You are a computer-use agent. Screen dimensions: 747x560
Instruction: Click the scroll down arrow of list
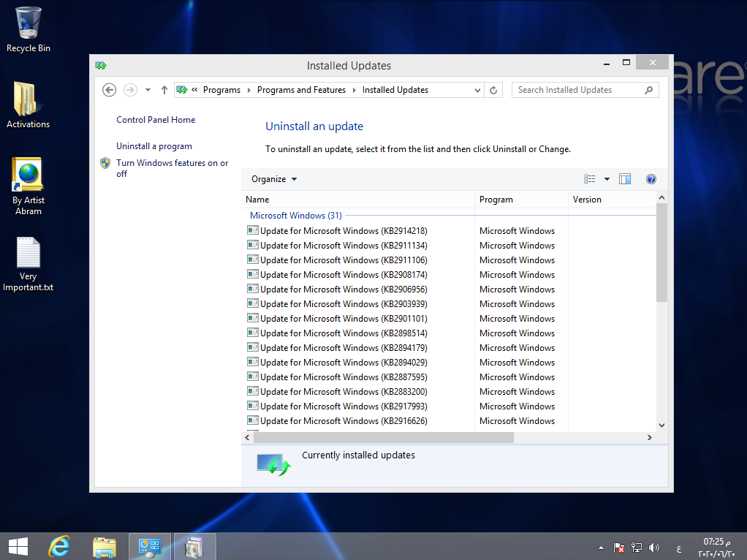[661, 425]
